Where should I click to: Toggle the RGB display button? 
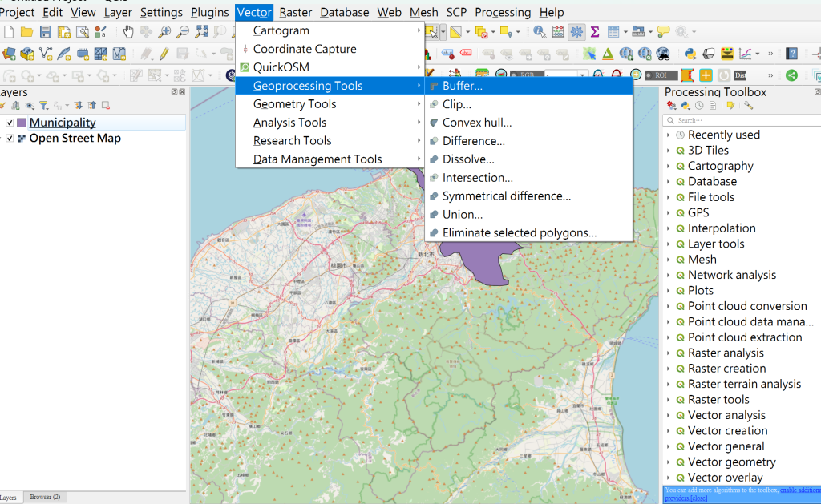(x=525, y=75)
